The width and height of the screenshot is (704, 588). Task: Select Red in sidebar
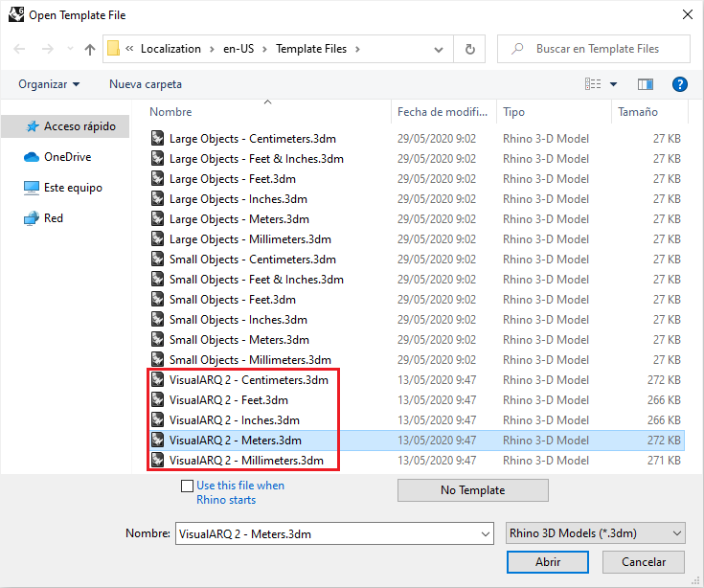click(x=43, y=218)
